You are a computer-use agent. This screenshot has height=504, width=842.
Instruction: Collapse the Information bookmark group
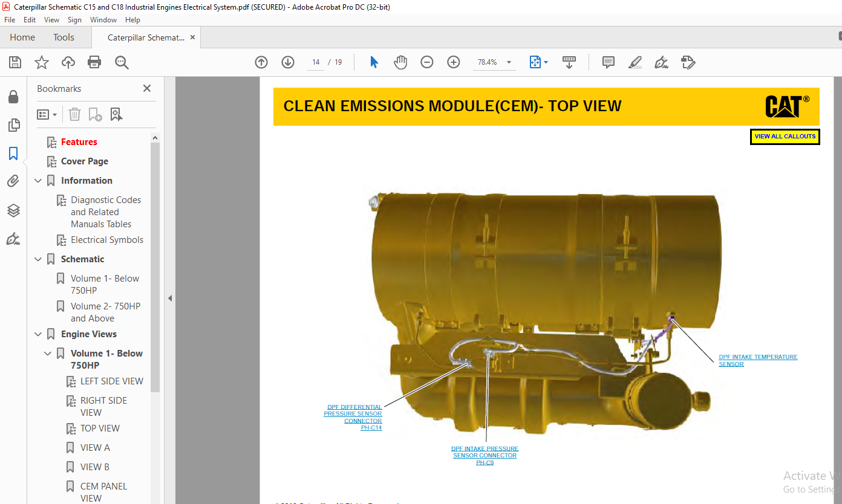(x=38, y=181)
